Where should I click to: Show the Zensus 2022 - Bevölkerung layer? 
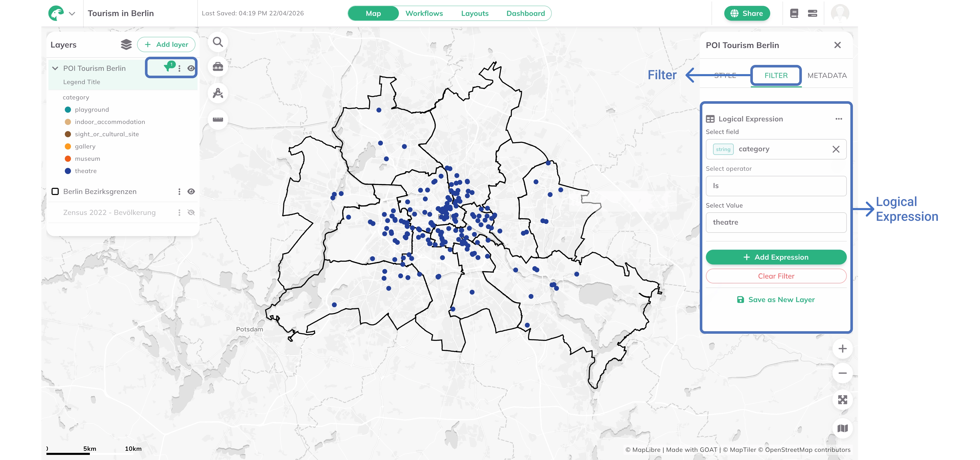click(191, 212)
